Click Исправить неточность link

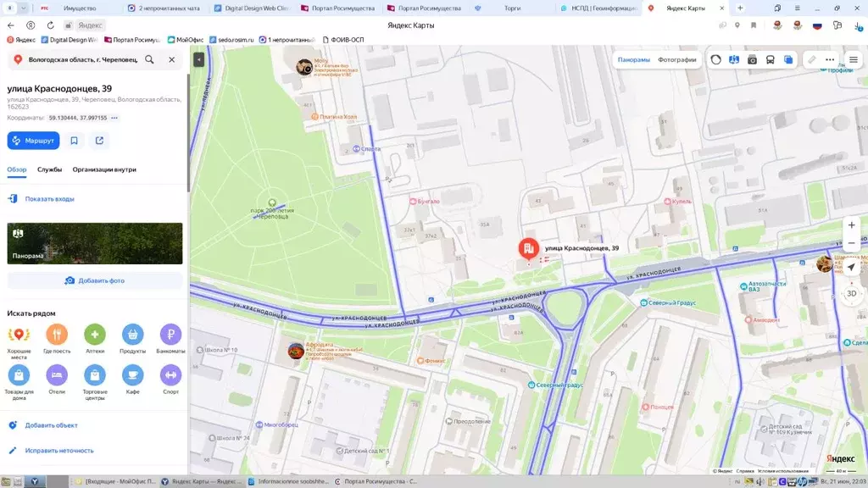[x=59, y=451]
